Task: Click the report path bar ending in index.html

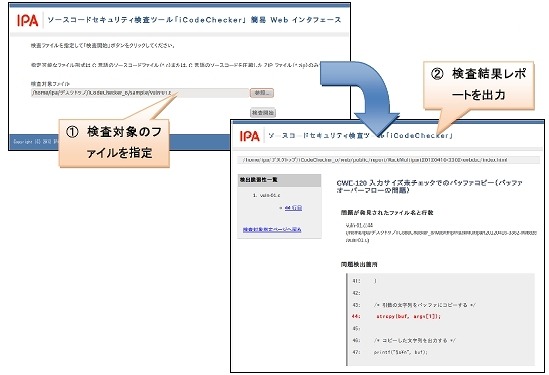Action: [x=389, y=160]
